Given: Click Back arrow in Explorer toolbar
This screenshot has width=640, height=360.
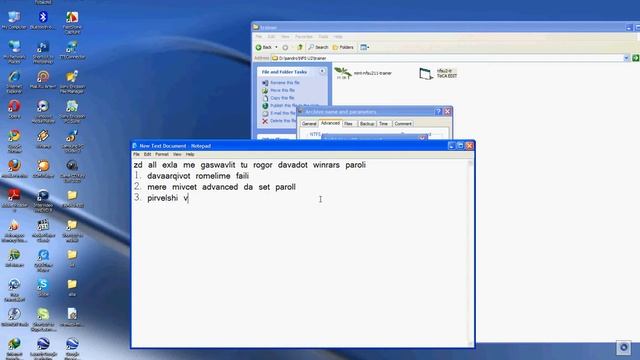Looking at the screenshot, I should pos(264,47).
